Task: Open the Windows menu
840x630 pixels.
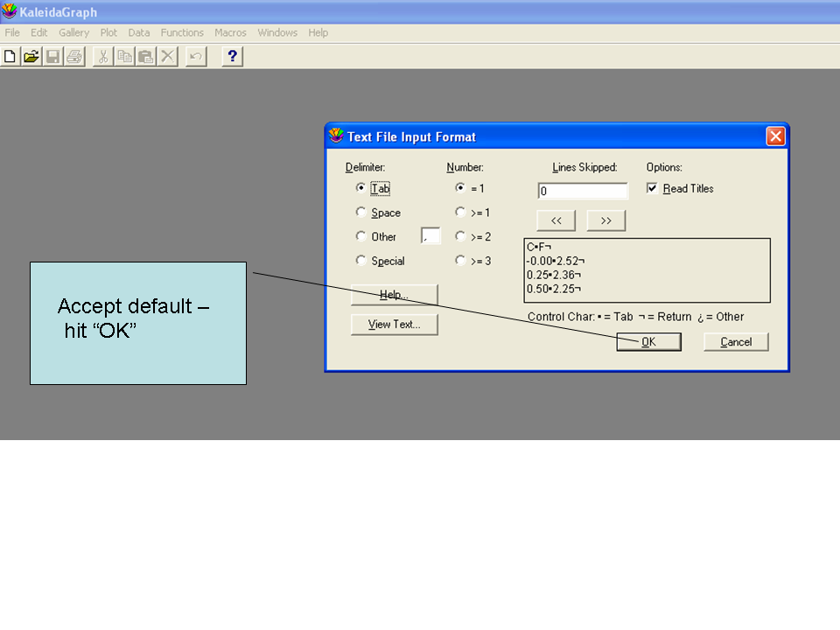Action: [277, 32]
